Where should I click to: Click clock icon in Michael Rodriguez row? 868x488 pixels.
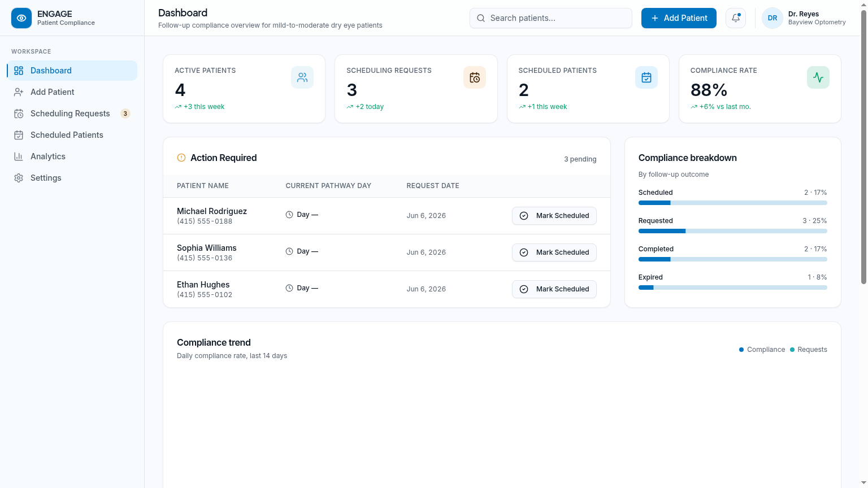(x=289, y=215)
